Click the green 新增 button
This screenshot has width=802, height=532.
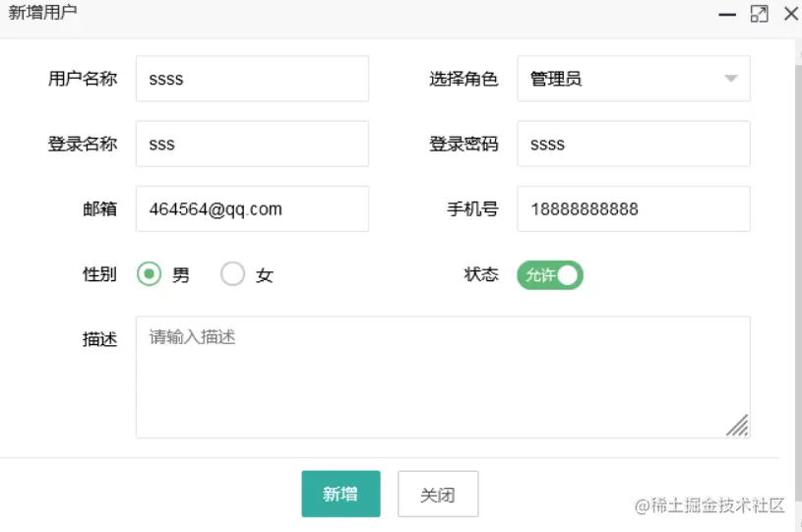pyautogui.click(x=340, y=494)
